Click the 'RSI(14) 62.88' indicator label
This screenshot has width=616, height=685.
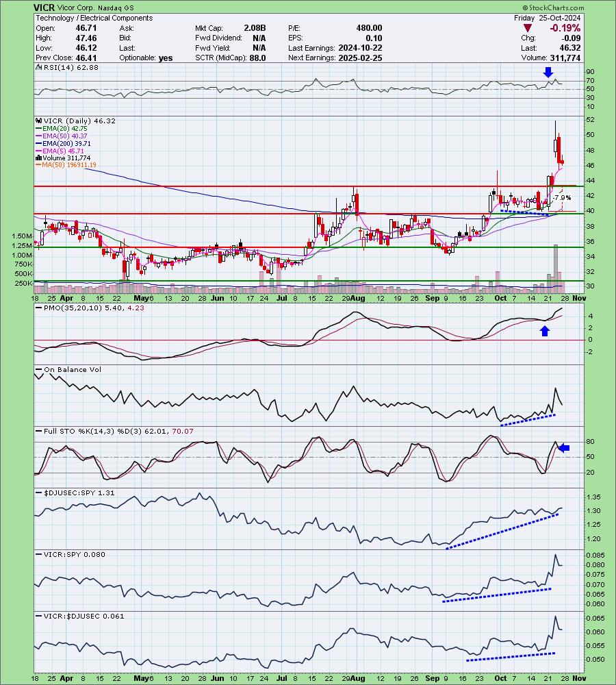coord(67,68)
